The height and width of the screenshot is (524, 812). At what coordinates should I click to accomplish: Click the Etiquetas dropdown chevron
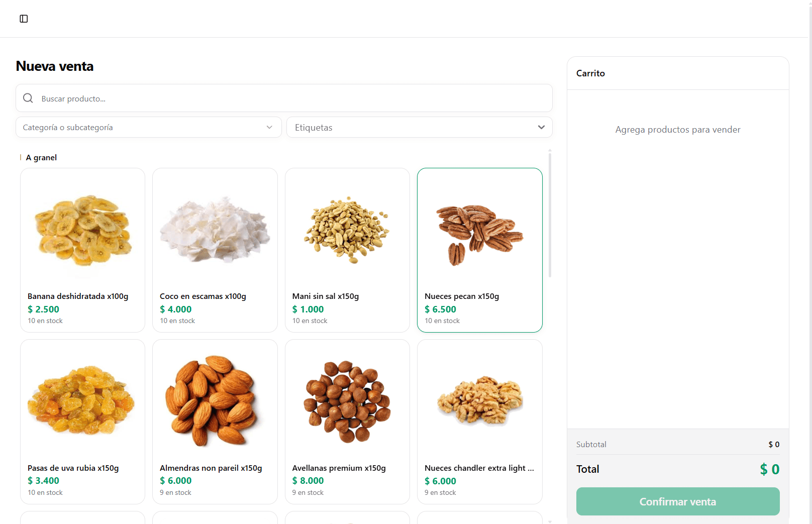coord(541,127)
